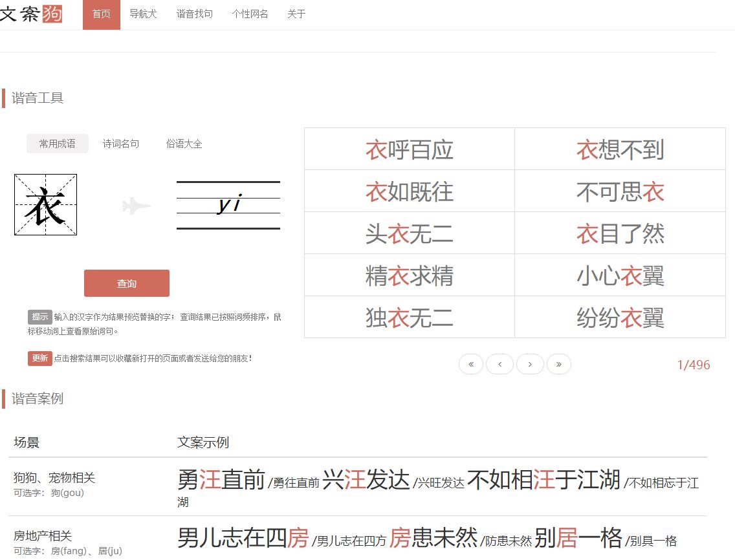Switch to 诗词名句 mode

coord(121,144)
